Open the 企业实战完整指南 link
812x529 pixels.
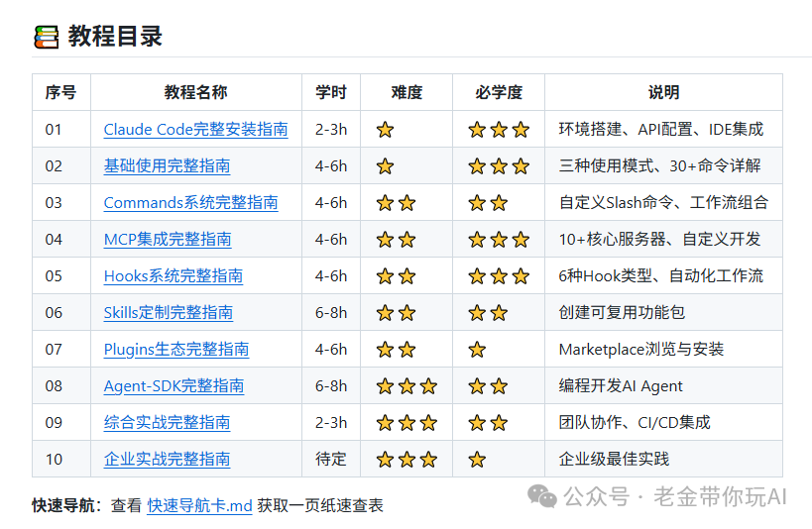coord(167,460)
